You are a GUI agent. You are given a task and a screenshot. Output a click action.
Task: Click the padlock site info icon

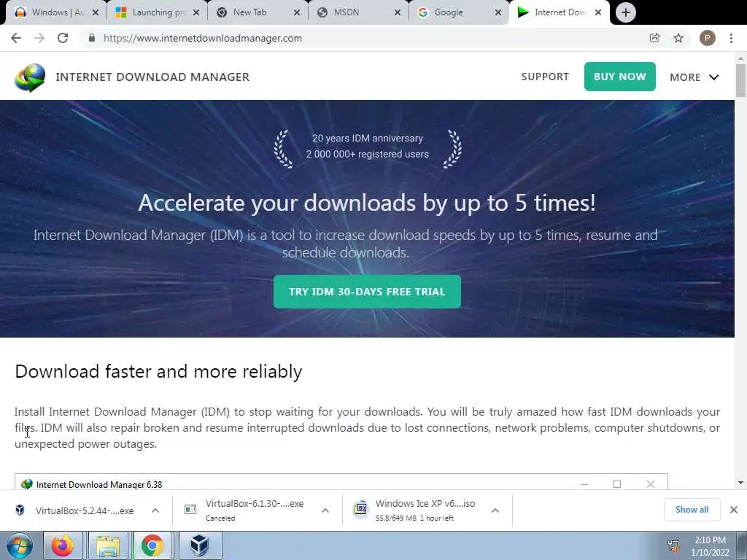click(92, 38)
